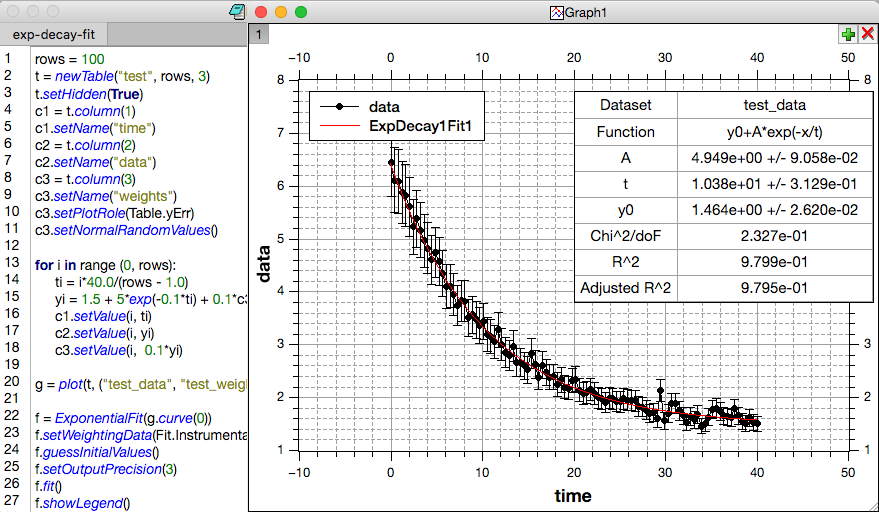Viewport: 879px width, 512px height.
Task: Click the red remove layer X icon
Action: click(867, 34)
